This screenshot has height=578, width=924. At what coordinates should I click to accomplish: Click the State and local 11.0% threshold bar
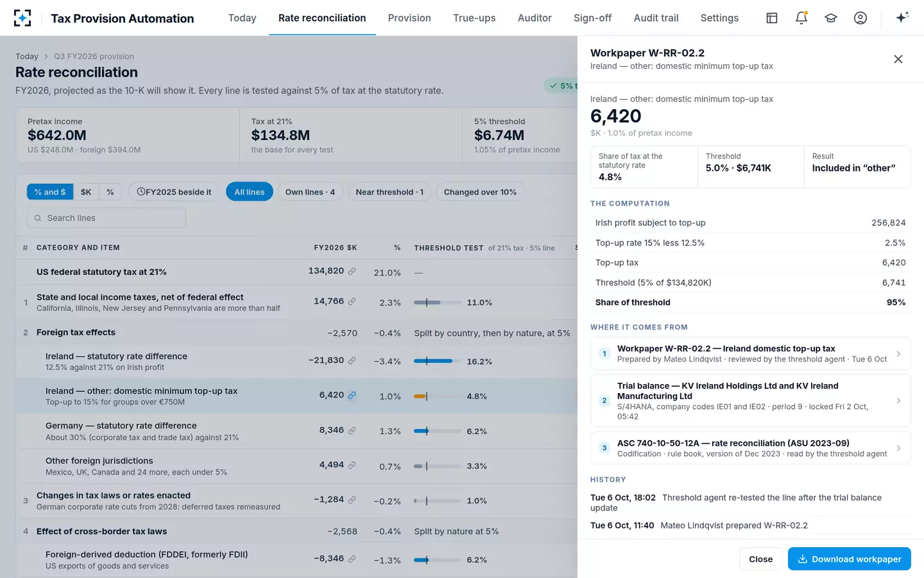click(x=437, y=302)
